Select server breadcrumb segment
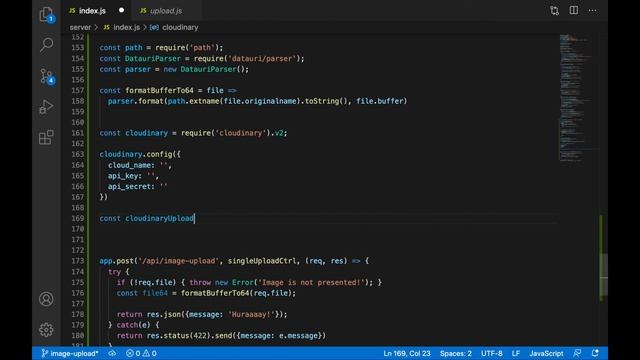This screenshot has height=360, width=640. click(80, 27)
